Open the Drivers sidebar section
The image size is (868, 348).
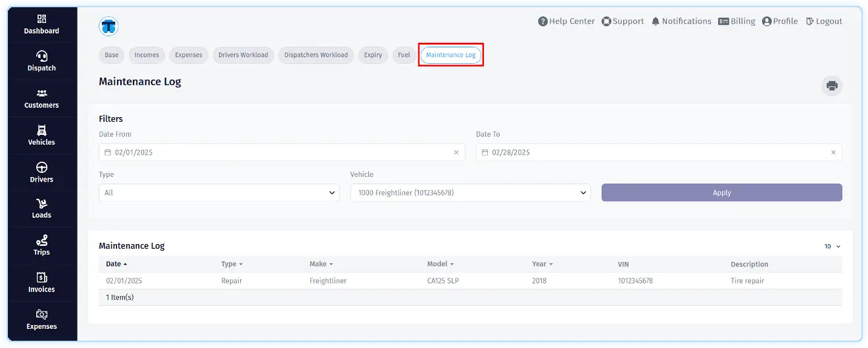[41, 172]
